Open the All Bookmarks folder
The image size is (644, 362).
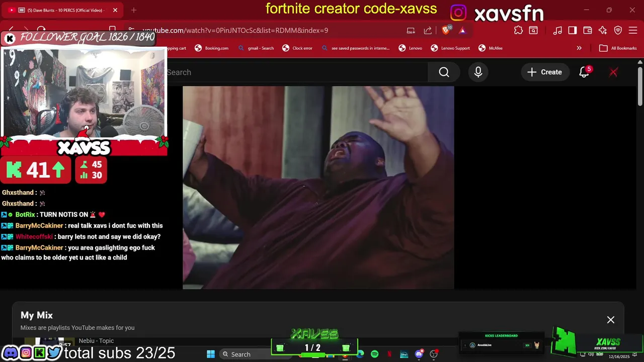coord(618,48)
